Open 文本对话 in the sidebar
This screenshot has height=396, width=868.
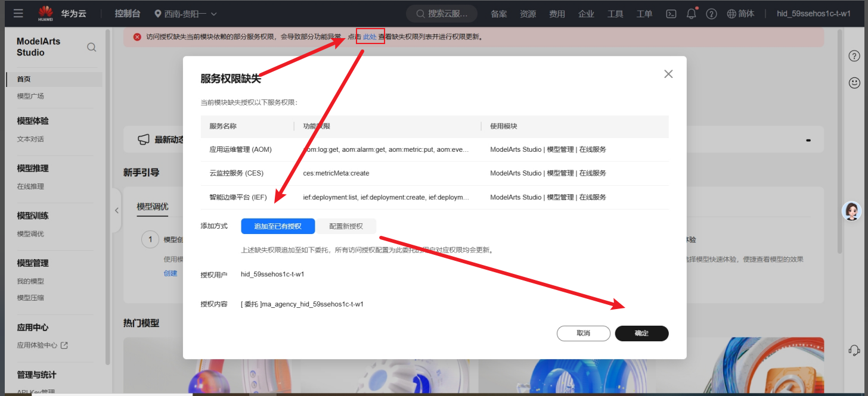(30, 139)
